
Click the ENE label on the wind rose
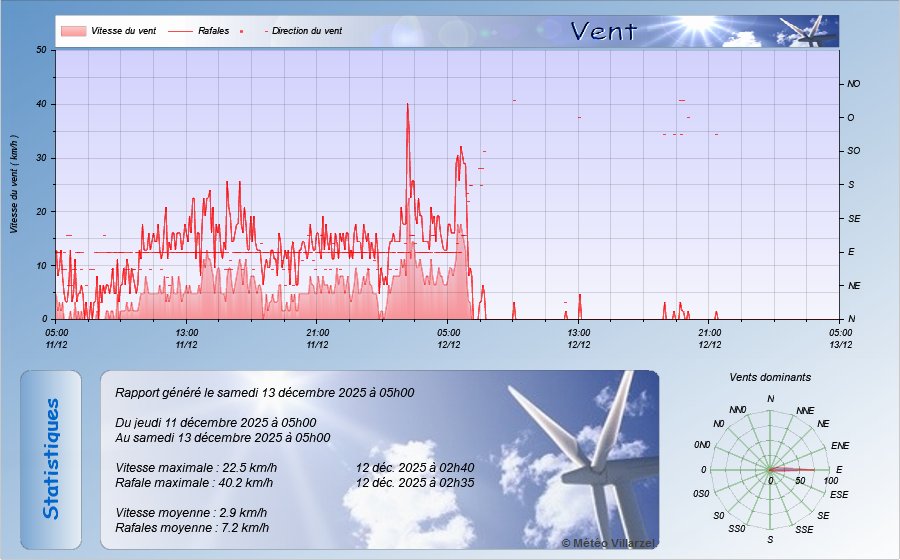(x=840, y=445)
